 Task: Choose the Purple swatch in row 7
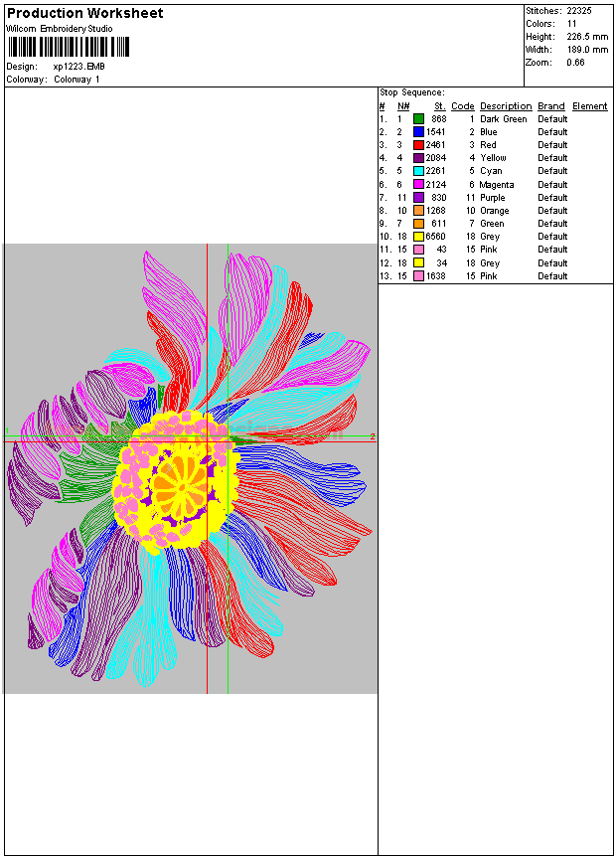click(x=418, y=198)
